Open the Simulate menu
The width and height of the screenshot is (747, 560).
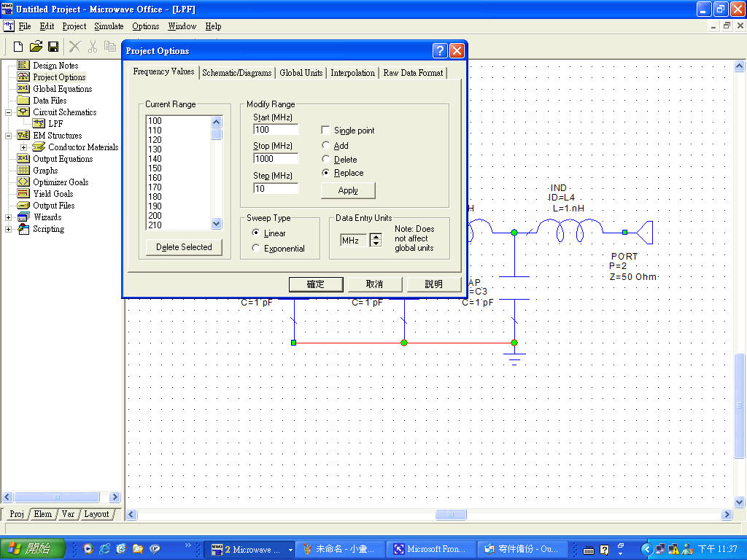pyautogui.click(x=109, y=26)
